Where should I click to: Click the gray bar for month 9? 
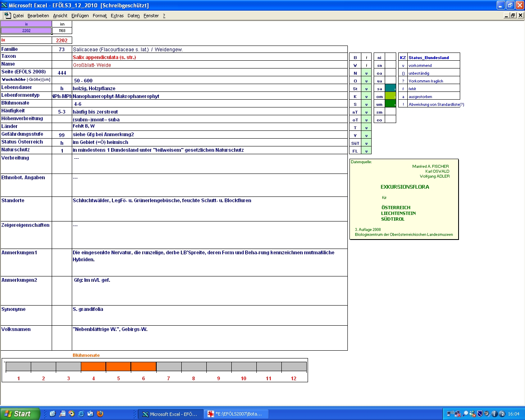point(219,366)
